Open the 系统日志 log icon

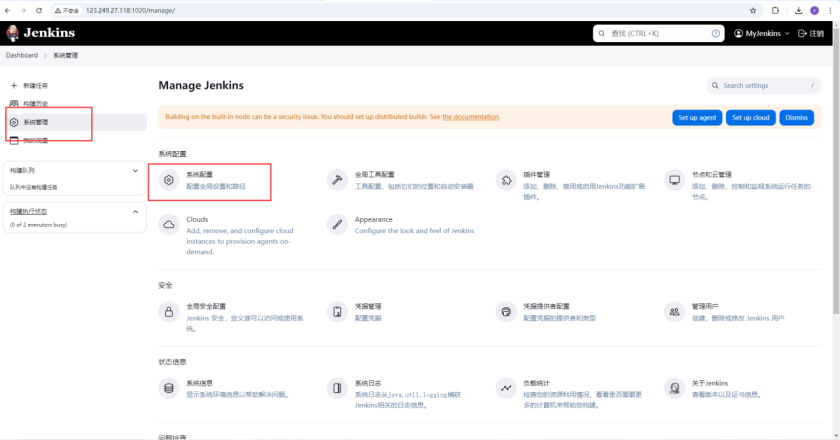337,388
